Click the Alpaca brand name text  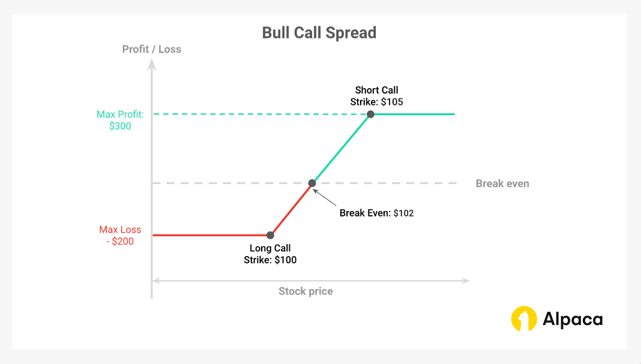click(x=573, y=319)
